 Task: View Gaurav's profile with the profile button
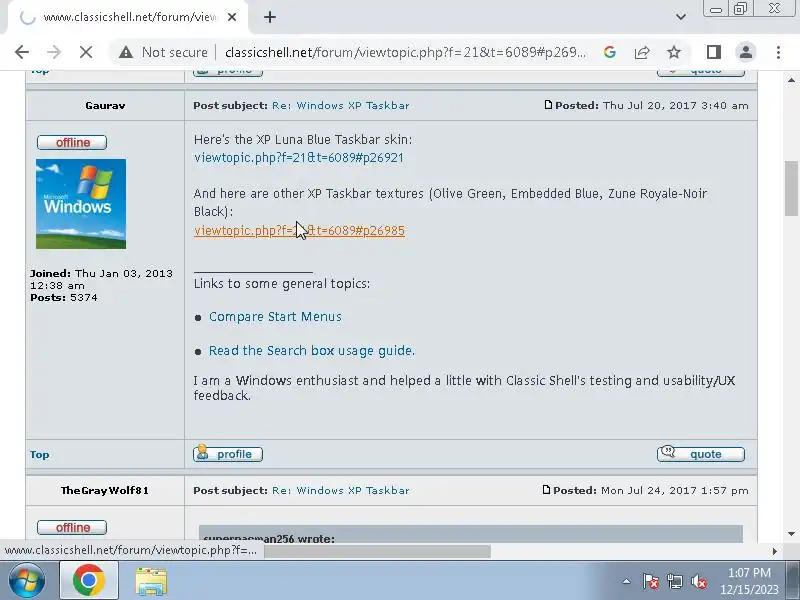click(x=228, y=454)
